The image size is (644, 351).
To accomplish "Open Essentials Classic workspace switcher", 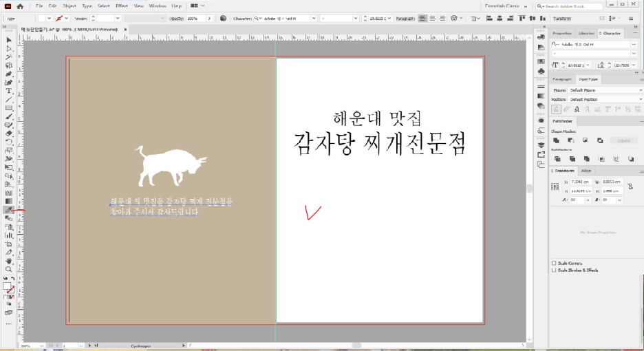I will [506, 6].
